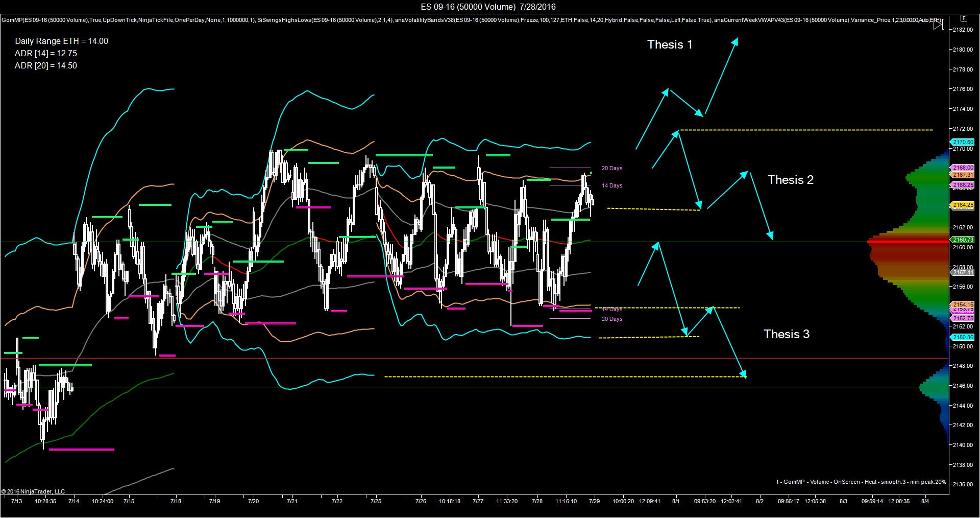The width and height of the screenshot is (980, 518).
Task: Select the Thesis 3 text label
Action: click(787, 334)
